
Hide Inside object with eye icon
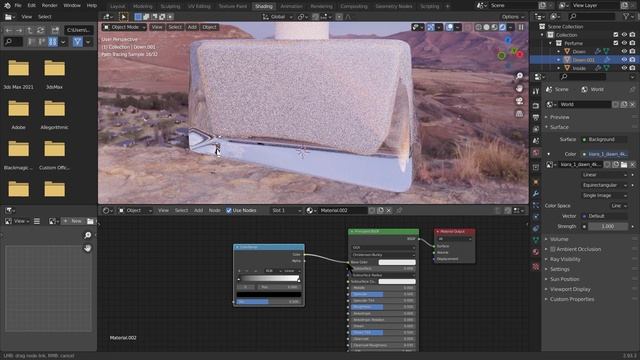click(624, 68)
